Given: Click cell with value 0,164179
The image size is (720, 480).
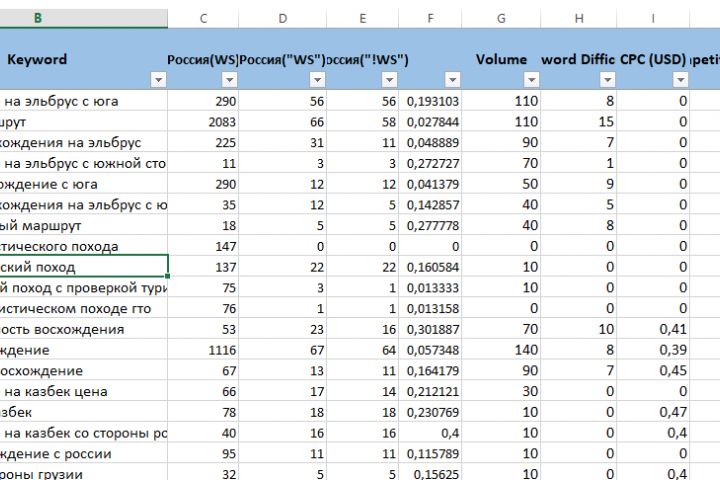Looking at the screenshot, I should (x=430, y=371).
